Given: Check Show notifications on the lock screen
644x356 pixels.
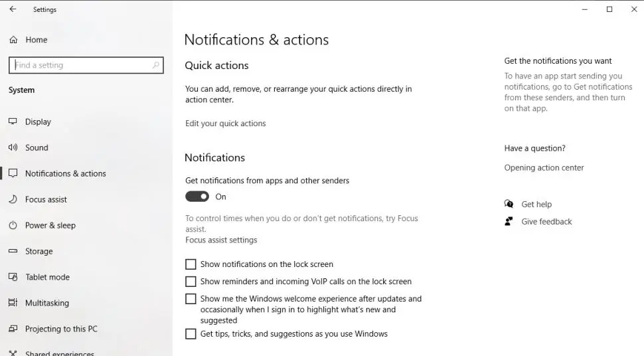Looking at the screenshot, I should point(191,264).
